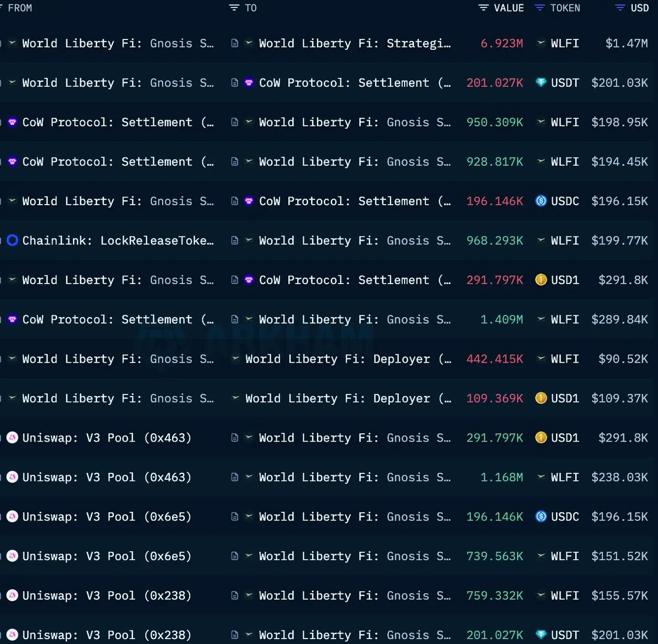Click Uniswap icon in the 1.168M WLFI row
Viewport: 658px width, 644px height.
[12, 477]
